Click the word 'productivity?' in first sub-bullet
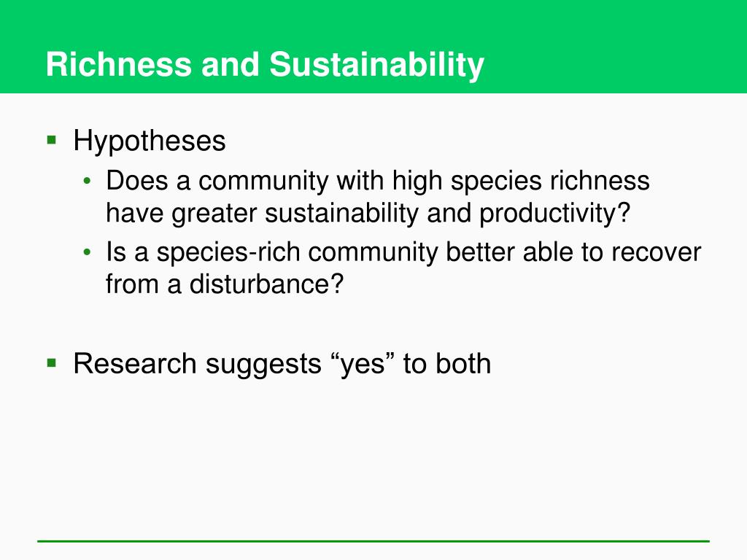The height and width of the screenshot is (560, 747). click(x=554, y=214)
